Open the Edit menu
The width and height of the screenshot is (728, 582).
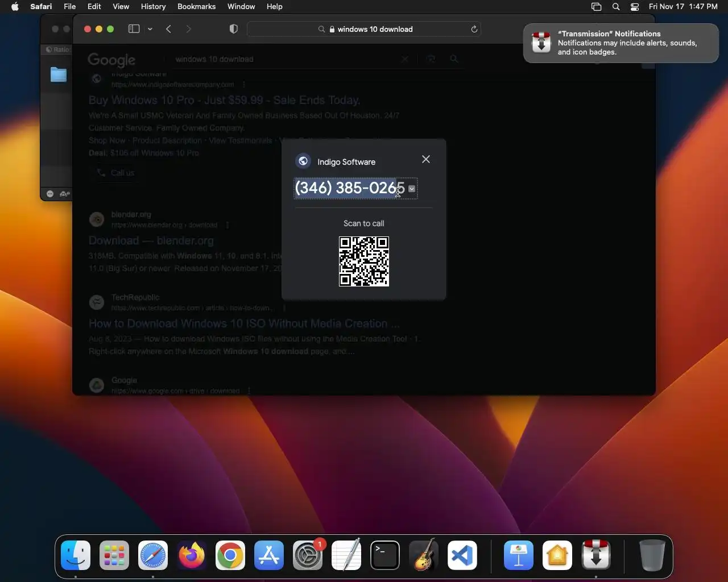(94, 6)
